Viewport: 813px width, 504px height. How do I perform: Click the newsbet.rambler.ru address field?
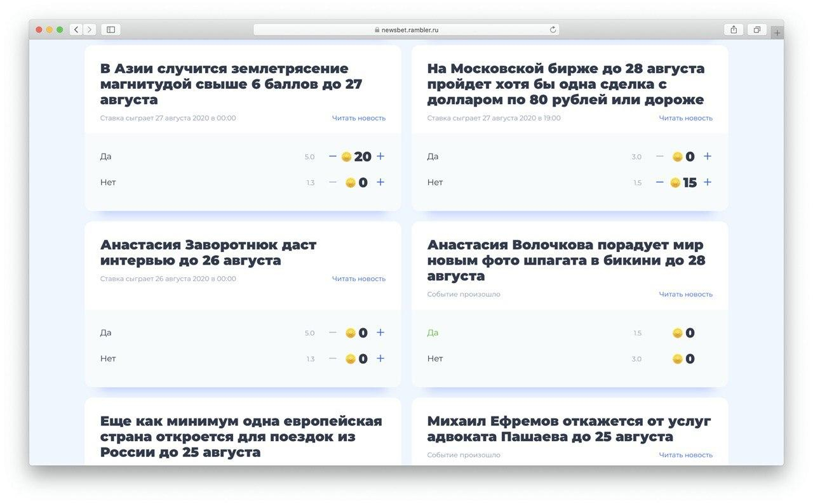click(406, 30)
